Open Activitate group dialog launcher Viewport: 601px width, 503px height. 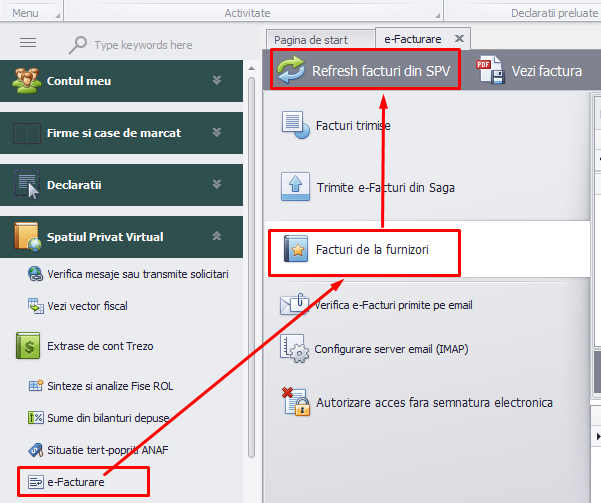(x=437, y=16)
